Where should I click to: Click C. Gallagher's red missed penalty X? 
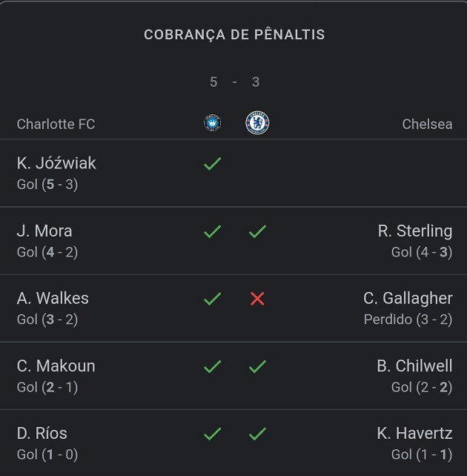coord(257,299)
